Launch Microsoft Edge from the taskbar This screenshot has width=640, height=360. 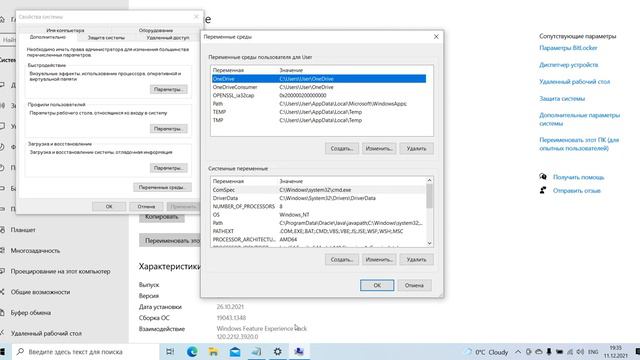pos(192,351)
